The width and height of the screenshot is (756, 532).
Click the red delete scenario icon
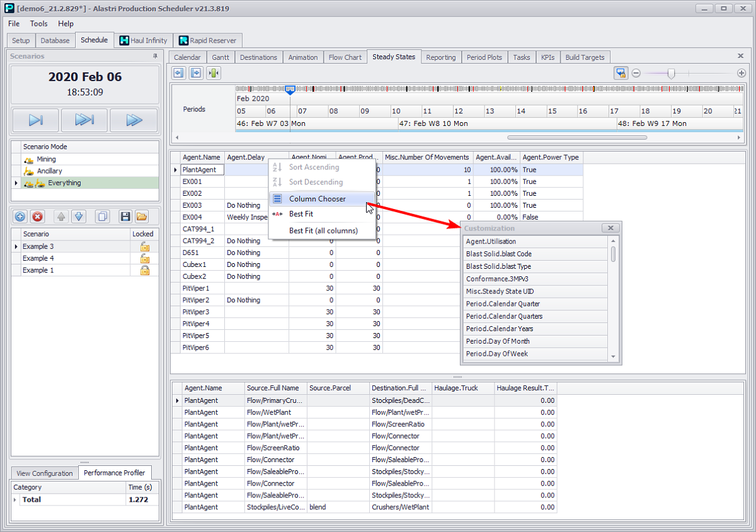38,217
